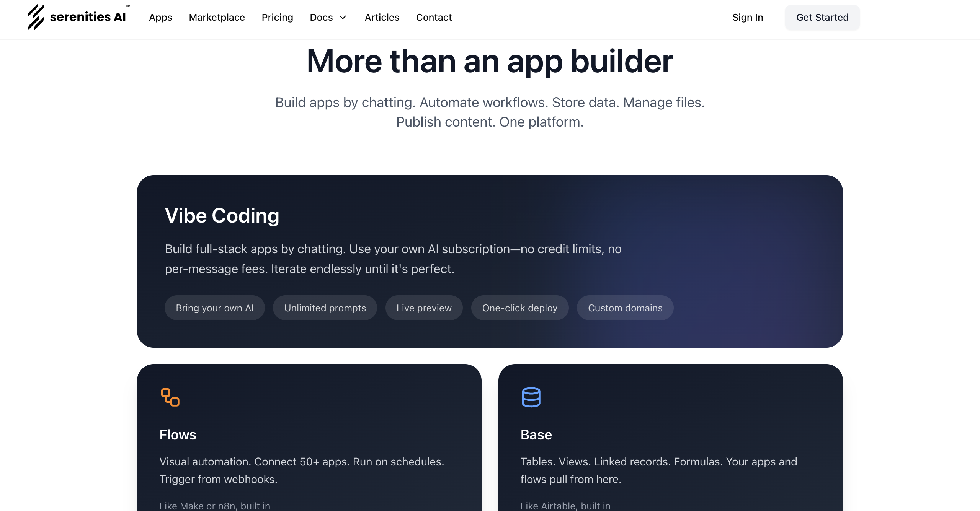Viewport: 980px width, 511px height.
Task: Click the Sign In link
Action: [x=747, y=18]
